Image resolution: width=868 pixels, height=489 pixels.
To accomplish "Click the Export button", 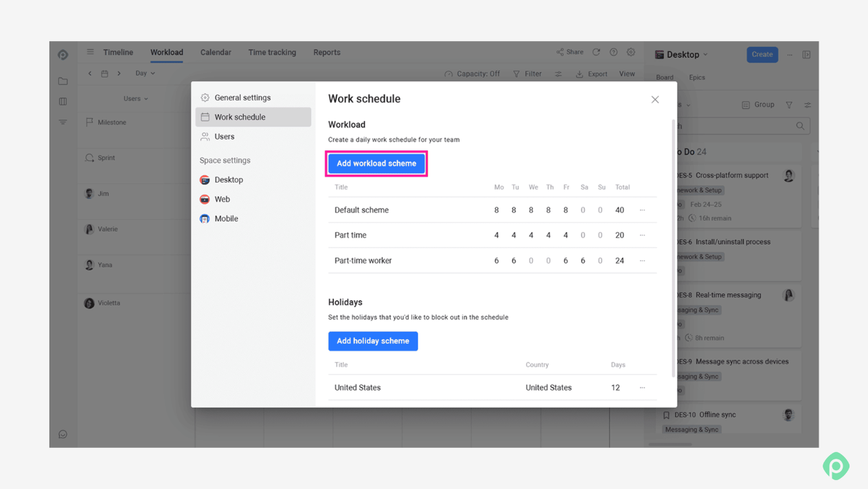I will (x=591, y=74).
